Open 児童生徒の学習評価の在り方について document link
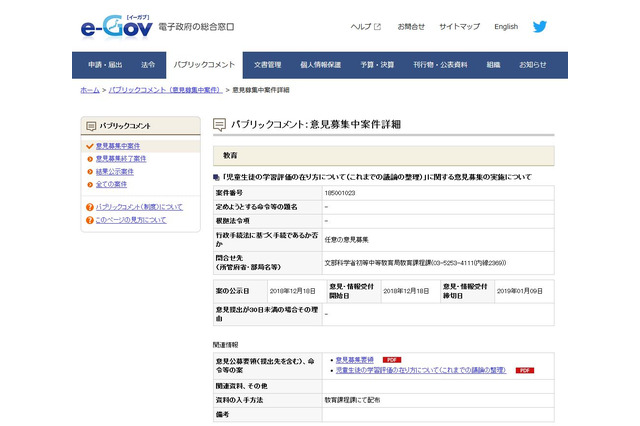Screen dimensions: 640x426 coord(421,370)
